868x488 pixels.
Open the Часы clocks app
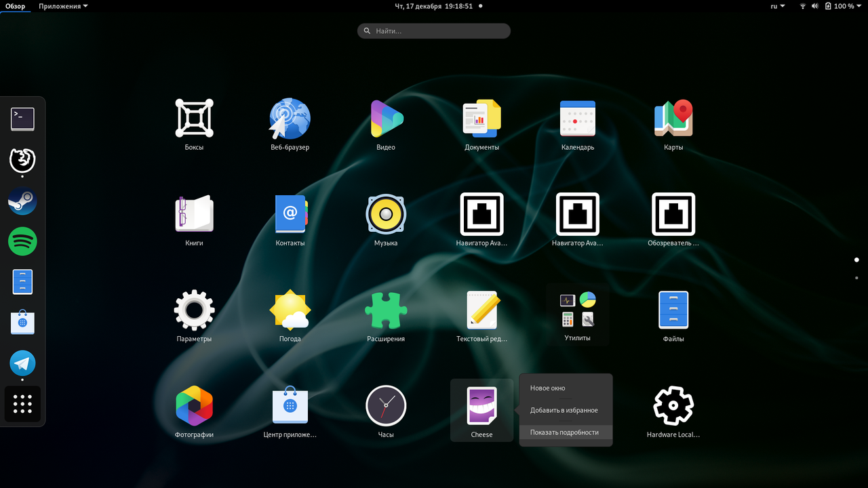[386, 406]
